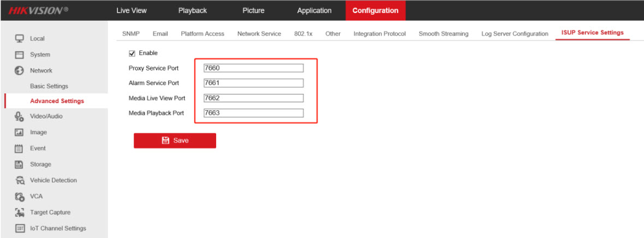
Task: Click the Network globe icon
Action: [x=19, y=70]
